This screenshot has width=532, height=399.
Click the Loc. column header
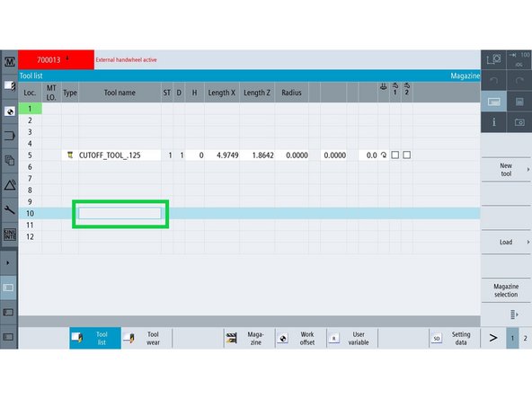[x=30, y=93]
